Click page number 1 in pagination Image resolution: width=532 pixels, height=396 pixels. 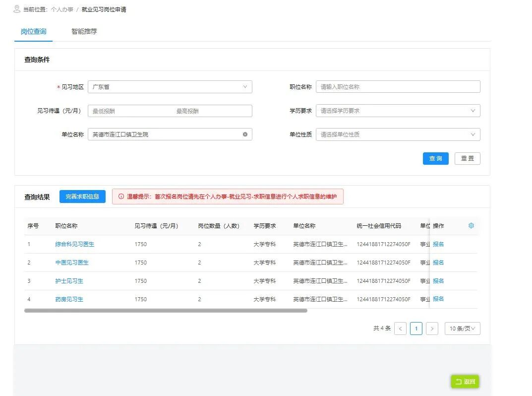[416, 329]
